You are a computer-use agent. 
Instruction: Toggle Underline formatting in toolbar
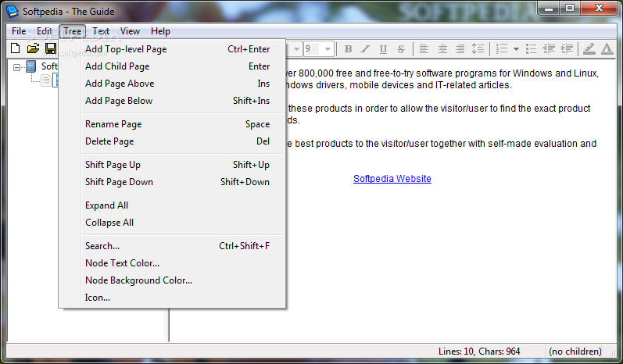pos(383,49)
